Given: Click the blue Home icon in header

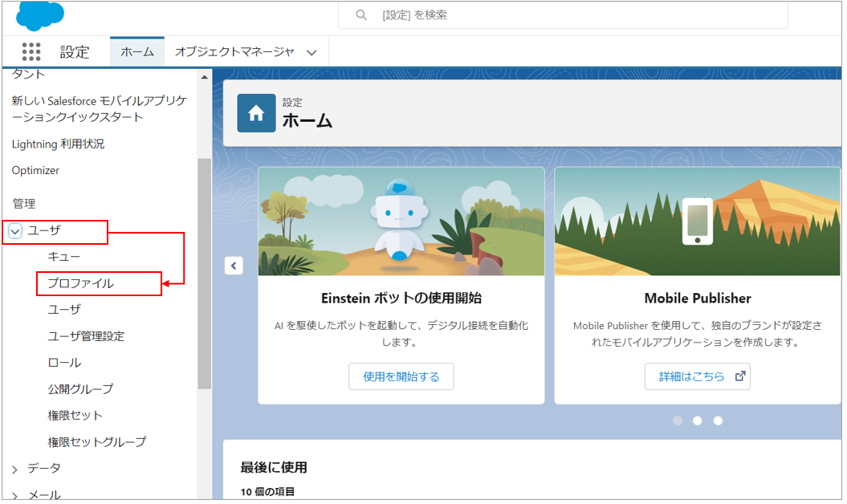Looking at the screenshot, I should pyautogui.click(x=256, y=113).
